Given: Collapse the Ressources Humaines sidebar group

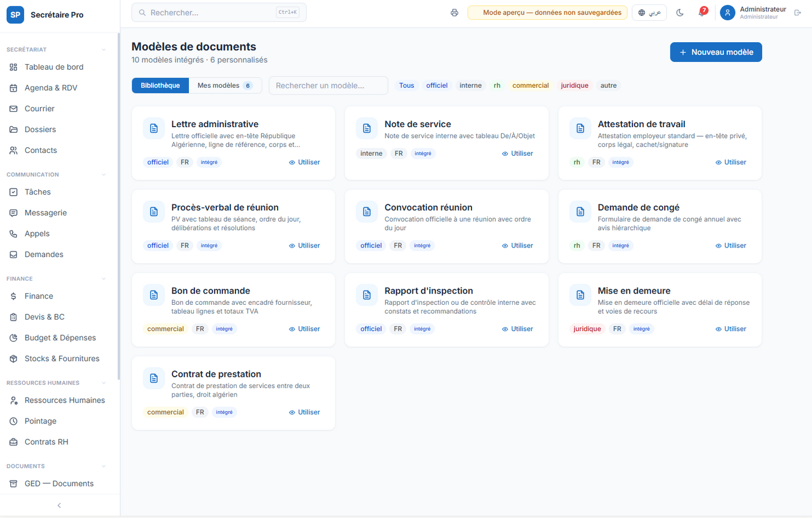Looking at the screenshot, I should [104, 383].
